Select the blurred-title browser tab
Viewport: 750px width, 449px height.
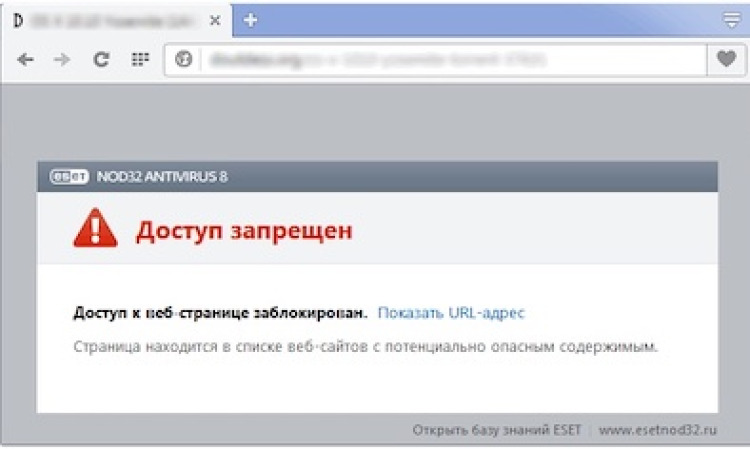[116, 21]
